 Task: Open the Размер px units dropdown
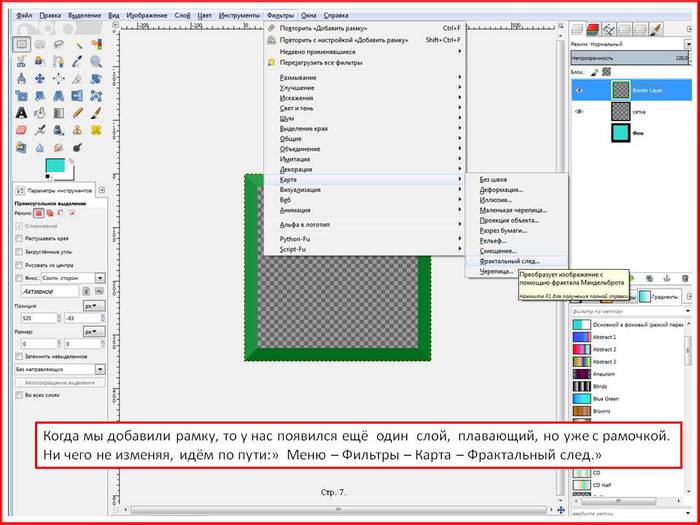click(x=94, y=332)
